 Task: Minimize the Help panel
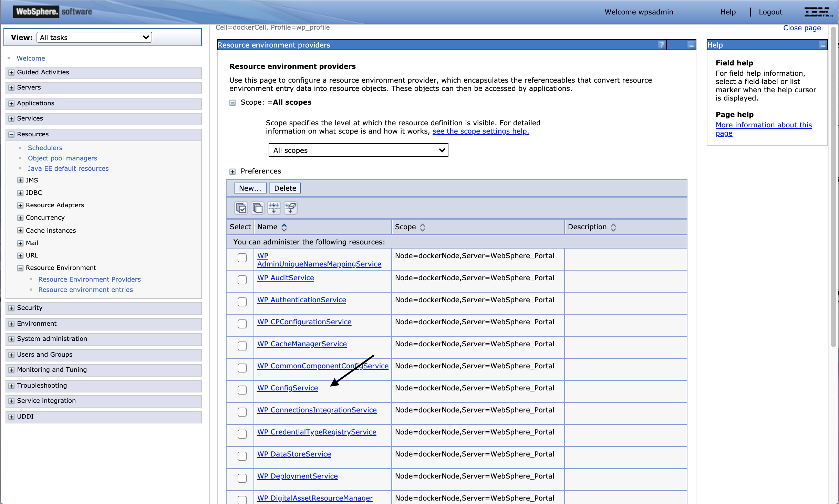(x=822, y=45)
